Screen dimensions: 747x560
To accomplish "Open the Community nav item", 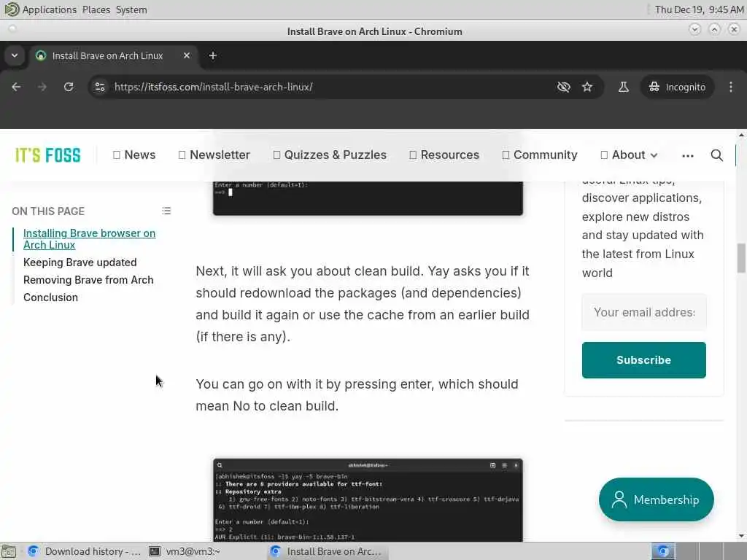I will (540, 155).
